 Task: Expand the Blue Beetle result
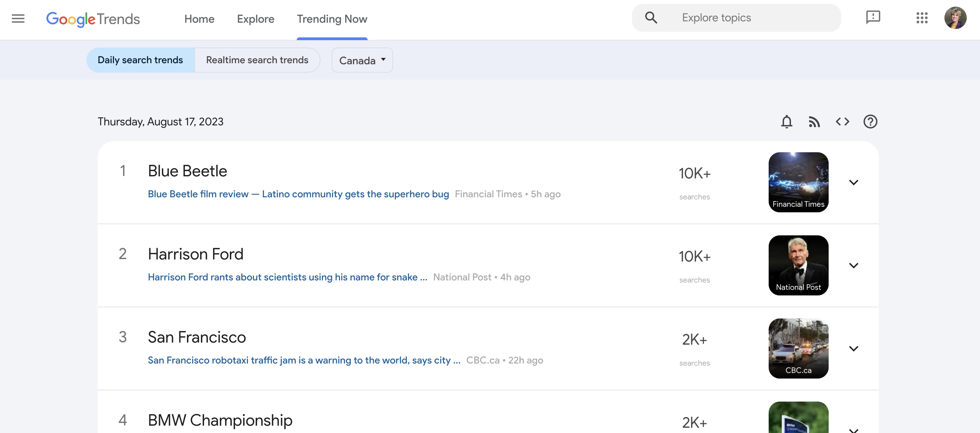tap(854, 182)
